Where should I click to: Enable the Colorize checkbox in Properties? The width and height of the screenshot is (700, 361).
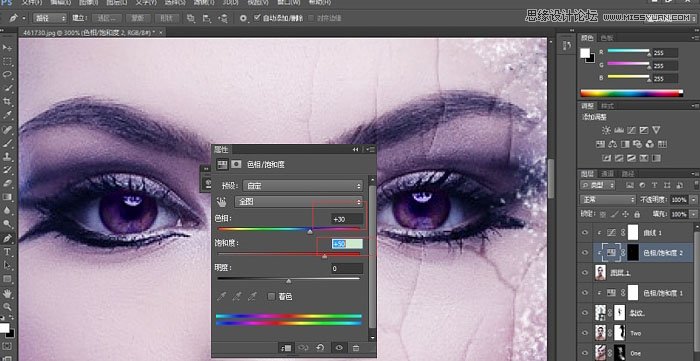coord(271,296)
